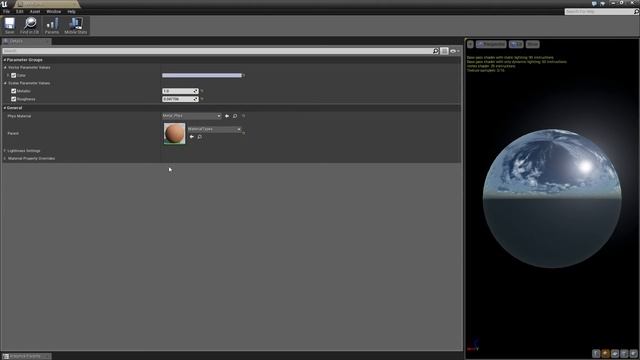Collapse the Parameter Groups section
The width and height of the screenshot is (640, 360).
coord(5,60)
